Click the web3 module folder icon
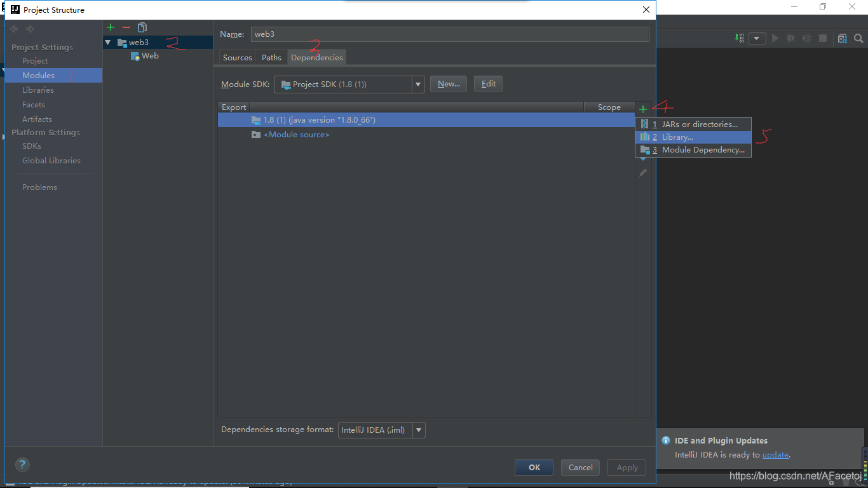 pos(122,43)
